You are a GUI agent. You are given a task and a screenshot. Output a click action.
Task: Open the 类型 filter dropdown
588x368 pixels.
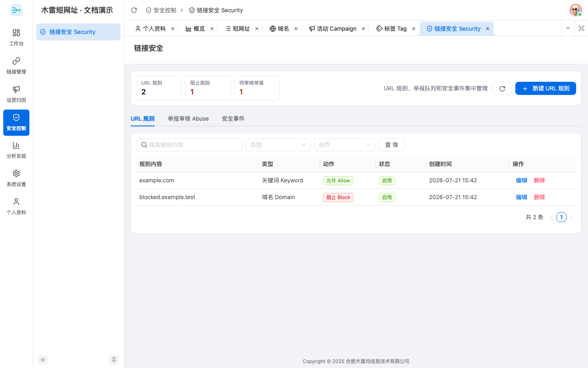tap(278, 145)
